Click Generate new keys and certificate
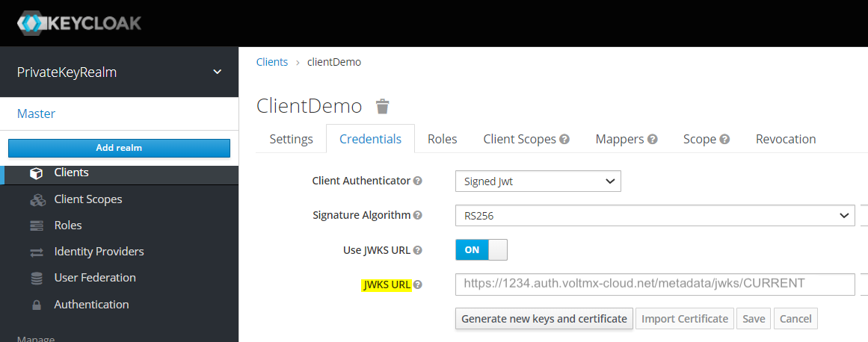 544,319
